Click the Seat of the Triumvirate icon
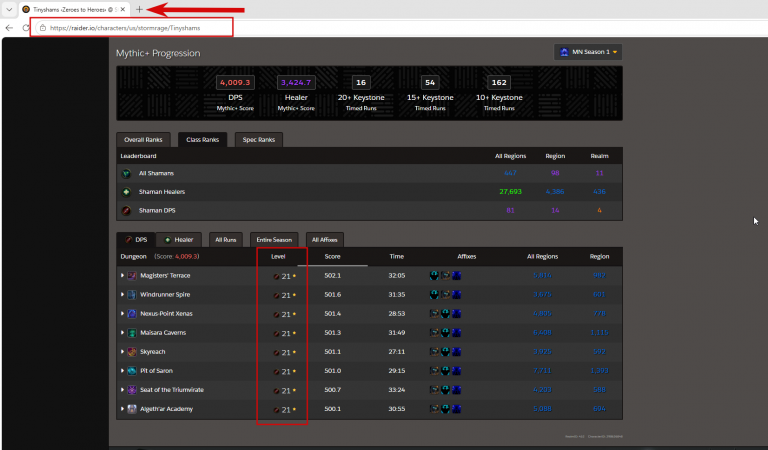768x450 pixels. click(x=132, y=390)
